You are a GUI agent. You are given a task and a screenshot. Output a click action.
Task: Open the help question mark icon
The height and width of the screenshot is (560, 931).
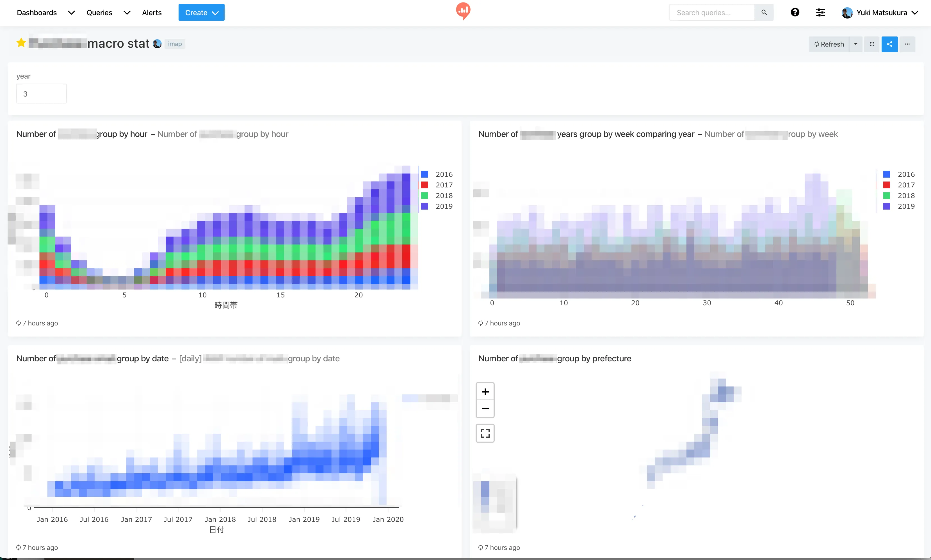click(x=795, y=12)
